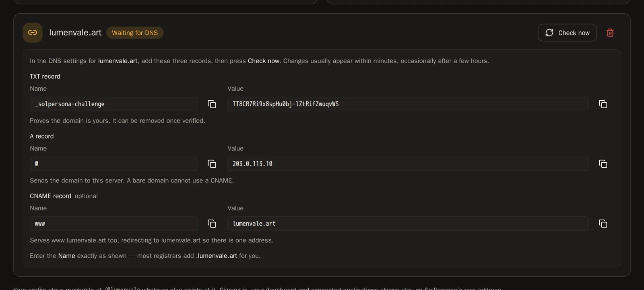Copy the TXT record challenge value

coord(603,104)
